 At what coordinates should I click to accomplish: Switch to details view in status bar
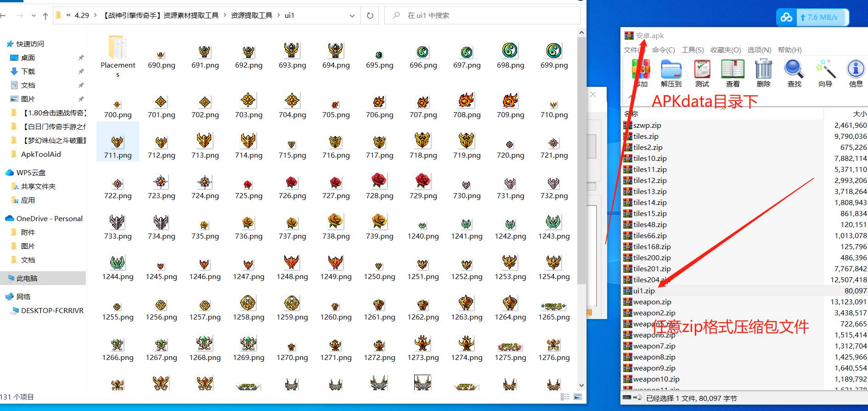coord(565,397)
